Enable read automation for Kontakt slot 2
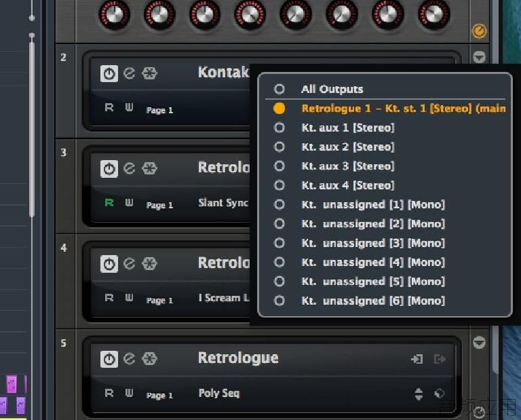521x420 pixels. [109, 107]
